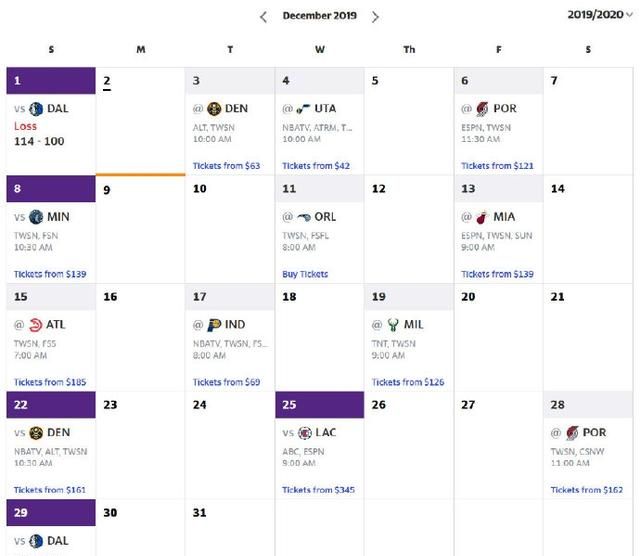This screenshot has width=640, height=556.
Task: Open Buy Tickets link for Orlando game
Action: coord(305,274)
